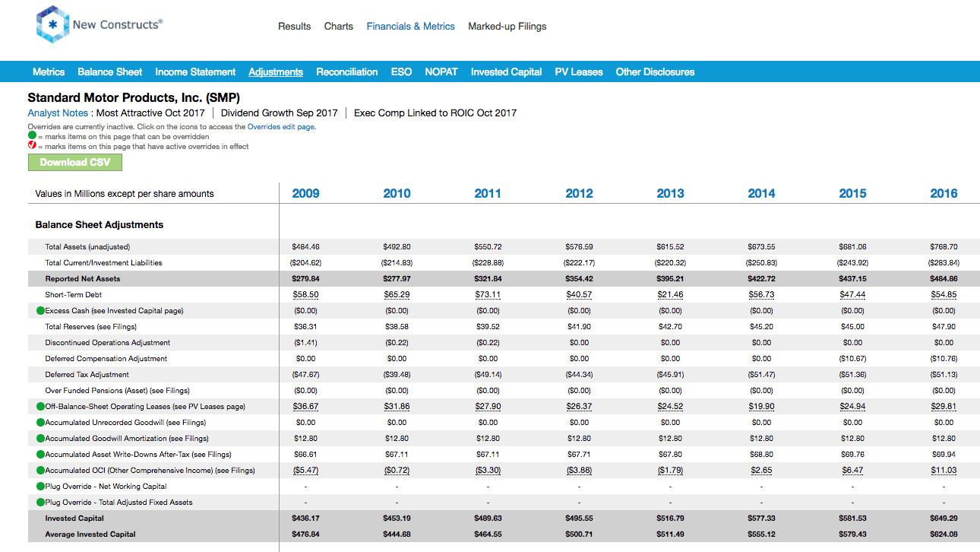The width and height of the screenshot is (980, 552).
Task: Open the Results top navigation item
Action: [294, 26]
